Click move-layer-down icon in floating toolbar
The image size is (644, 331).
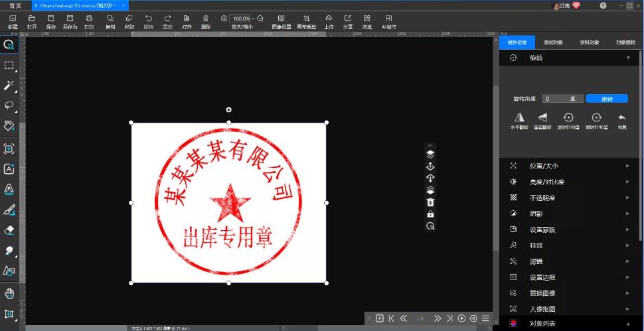tap(430, 178)
